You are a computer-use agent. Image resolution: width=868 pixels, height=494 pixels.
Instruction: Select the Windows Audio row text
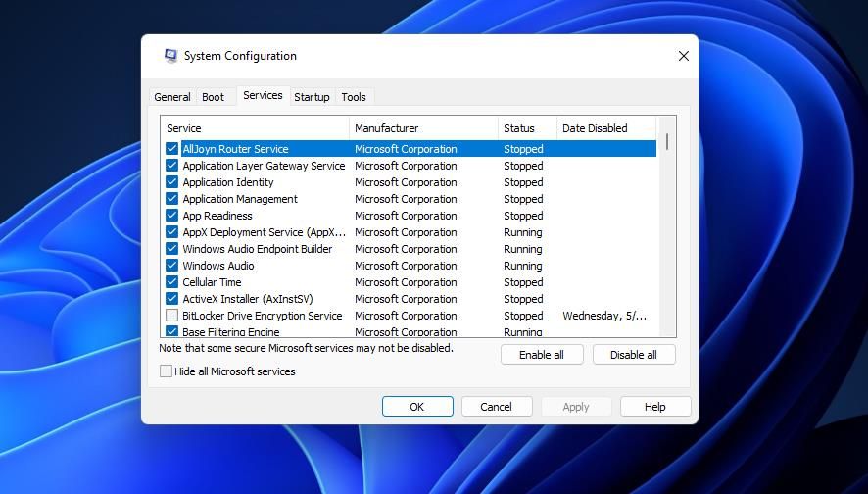point(218,266)
